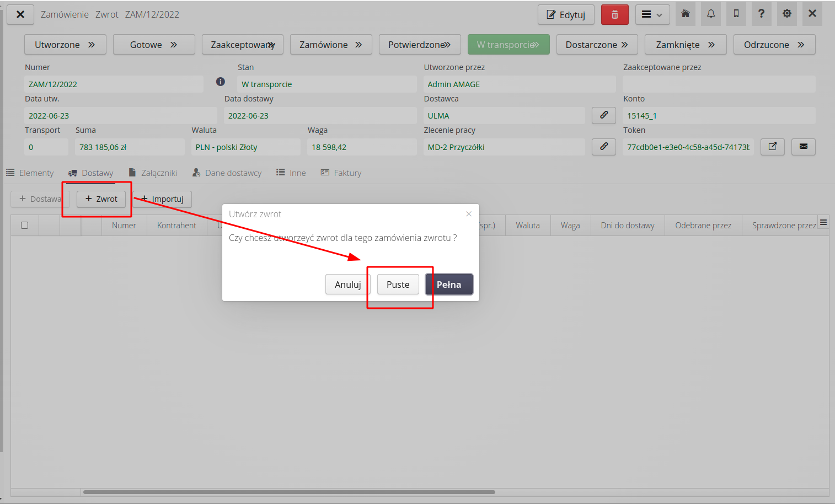Image resolution: width=835 pixels, height=504 pixels.
Task: Open mobile view using the phone icon
Action: click(736, 14)
